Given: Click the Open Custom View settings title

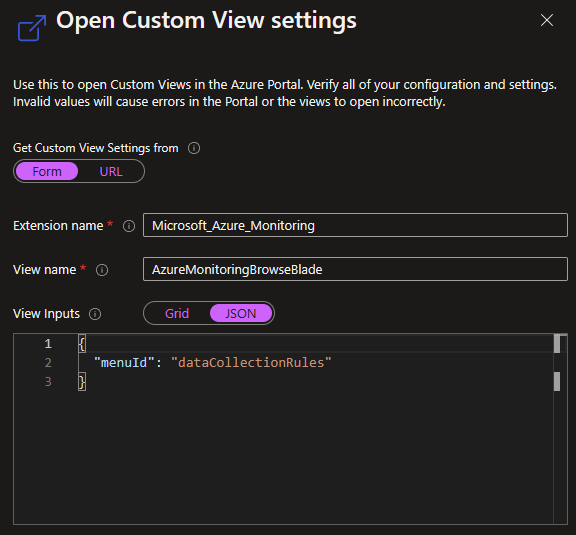Looking at the screenshot, I should pyautogui.click(x=206, y=21).
